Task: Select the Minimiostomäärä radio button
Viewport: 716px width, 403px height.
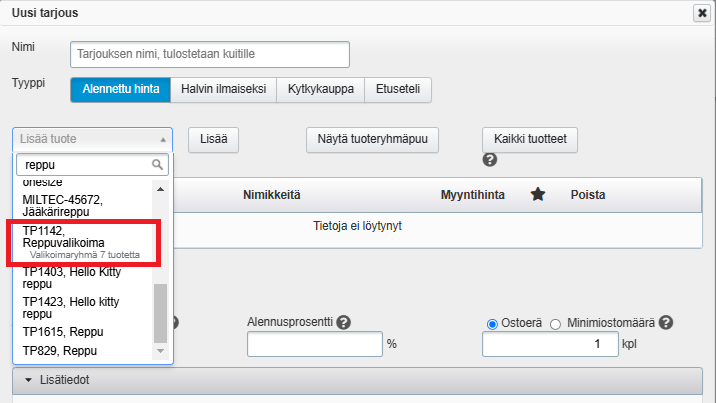Action: click(556, 323)
